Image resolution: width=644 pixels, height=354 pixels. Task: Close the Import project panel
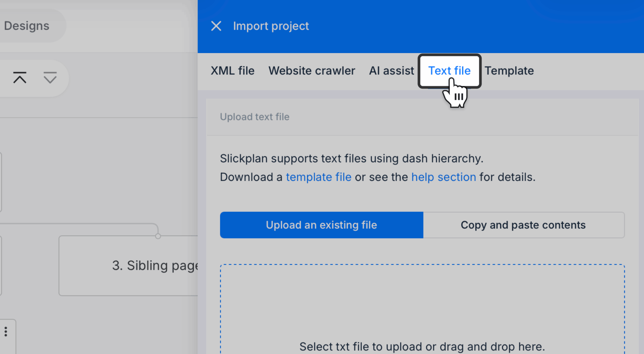click(216, 26)
